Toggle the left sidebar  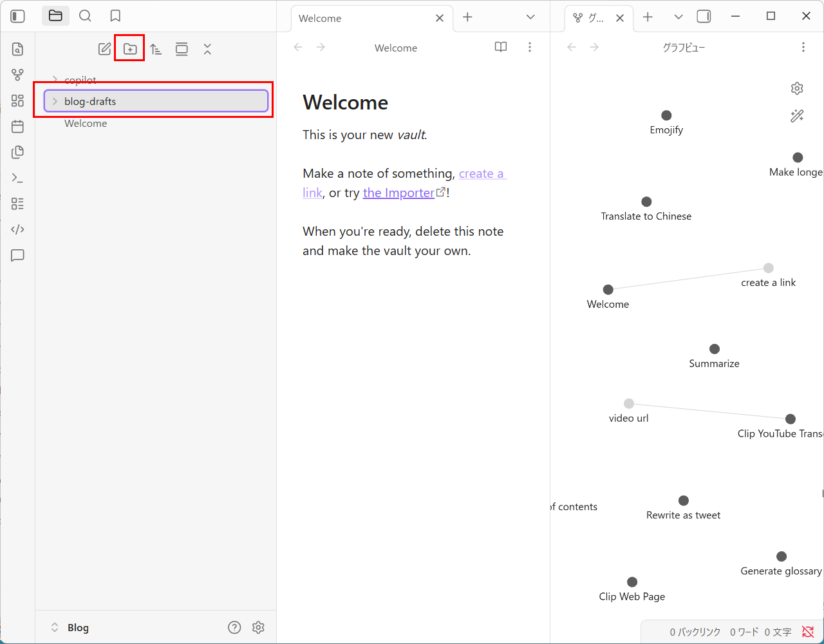17,16
